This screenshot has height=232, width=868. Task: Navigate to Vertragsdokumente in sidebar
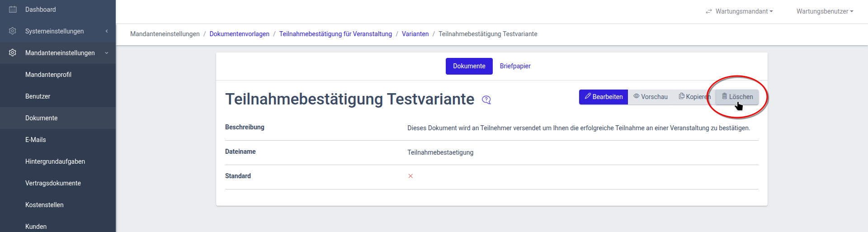pos(53,183)
